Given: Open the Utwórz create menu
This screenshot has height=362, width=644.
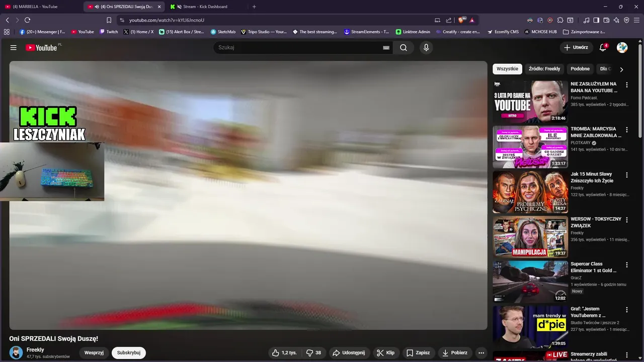Looking at the screenshot, I should pos(576,47).
